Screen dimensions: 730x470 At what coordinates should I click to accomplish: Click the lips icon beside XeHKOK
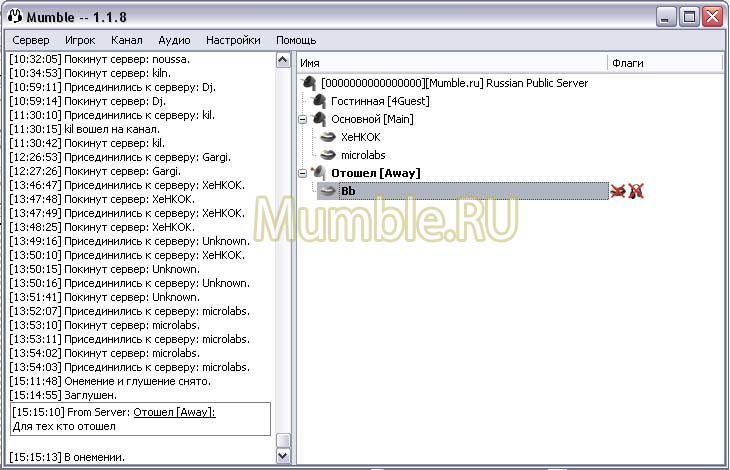coord(328,137)
